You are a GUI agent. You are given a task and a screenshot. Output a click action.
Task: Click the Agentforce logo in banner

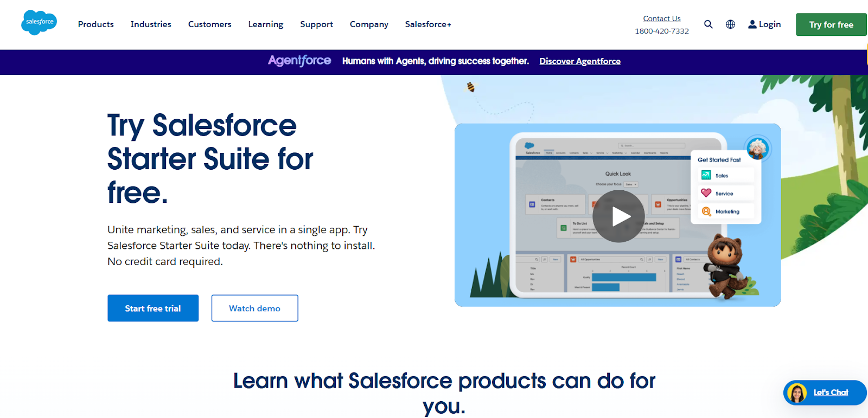click(x=299, y=61)
